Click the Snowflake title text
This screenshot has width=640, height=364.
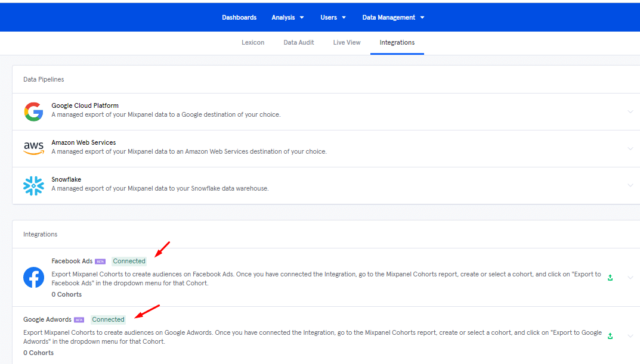[66, 179]
